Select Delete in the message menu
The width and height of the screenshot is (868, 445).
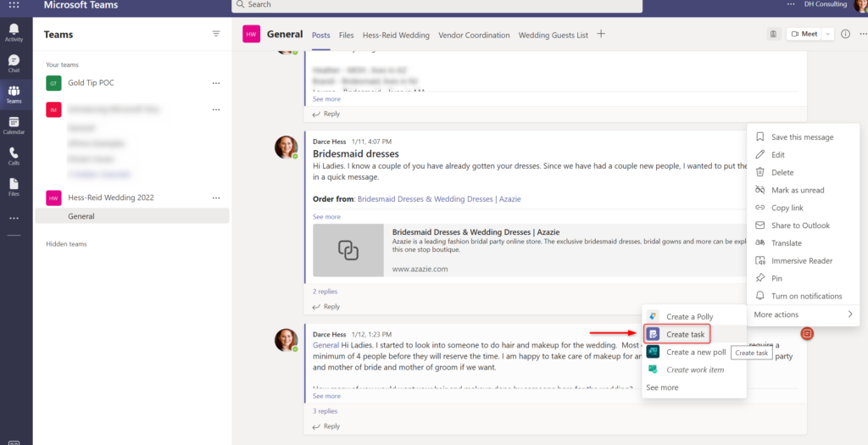[x=804, y=172]
